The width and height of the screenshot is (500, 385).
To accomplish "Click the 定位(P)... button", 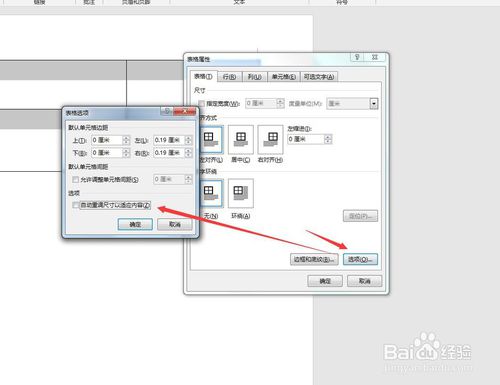I will [x=360, y=216].
